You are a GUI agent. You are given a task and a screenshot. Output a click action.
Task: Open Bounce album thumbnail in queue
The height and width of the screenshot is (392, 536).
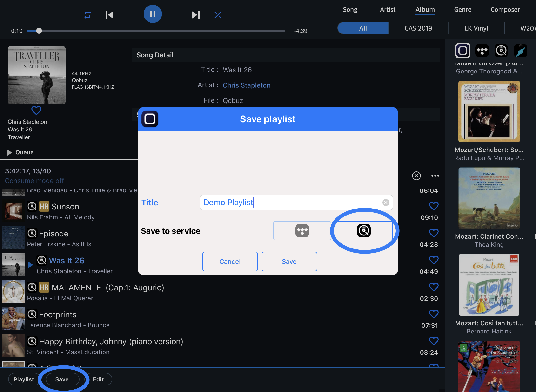click(13, 319)
